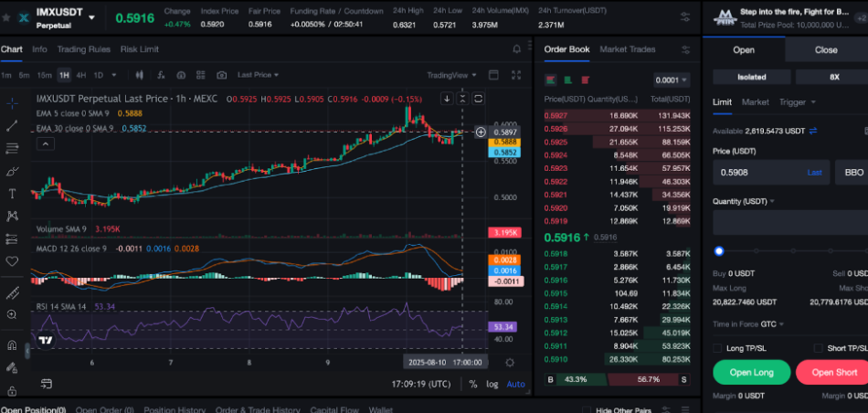868x413 pixels.
Task: Toggle Auto scale on chart
Action: [516, 384]
